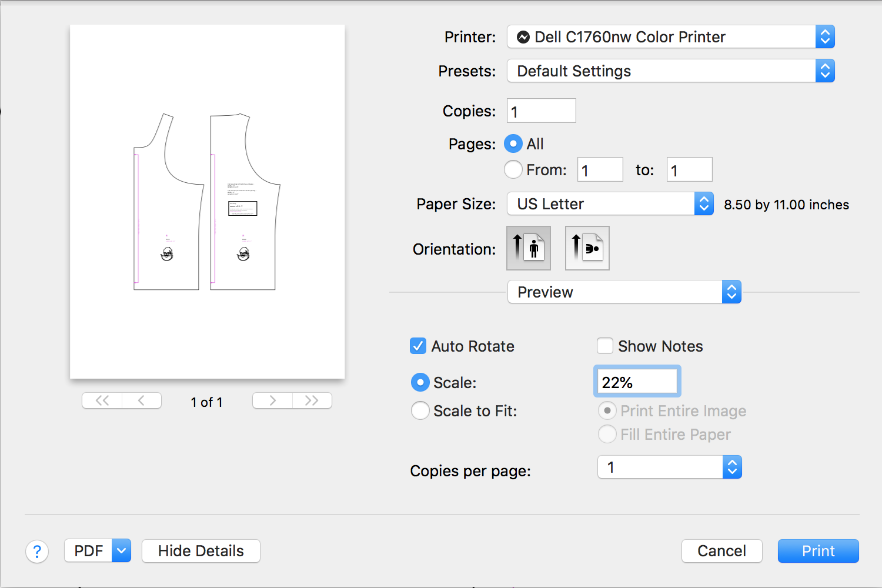Click the Print button

point(818,551)
